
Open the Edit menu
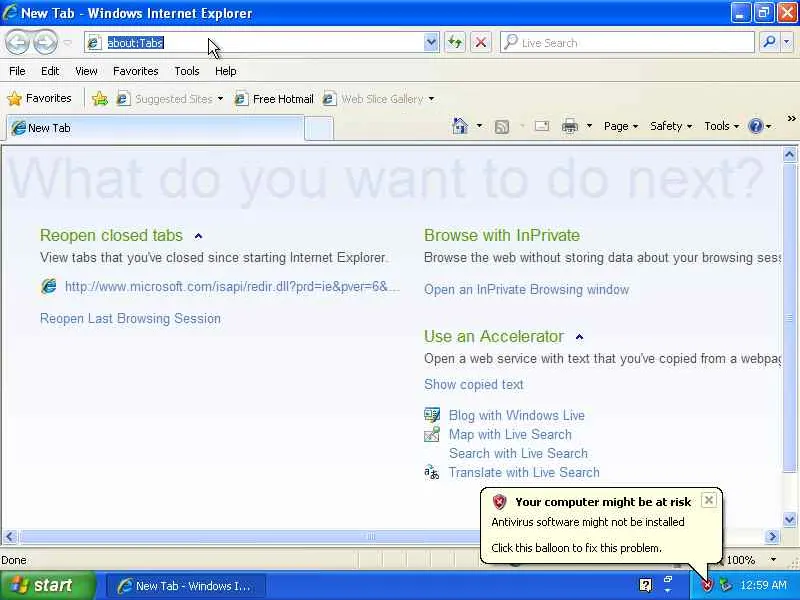tap(50, 71)
